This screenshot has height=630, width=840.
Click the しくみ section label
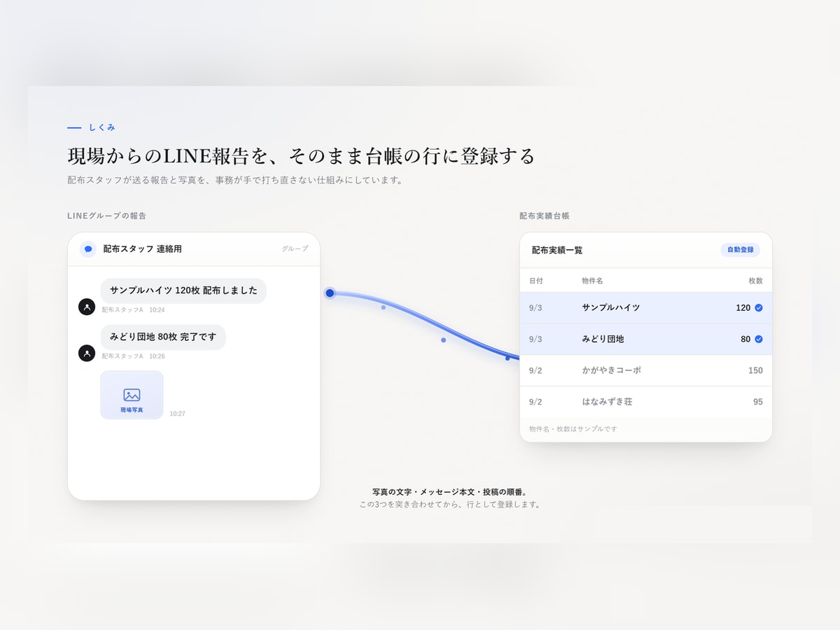pyautogui.click(x=102, y=127)
